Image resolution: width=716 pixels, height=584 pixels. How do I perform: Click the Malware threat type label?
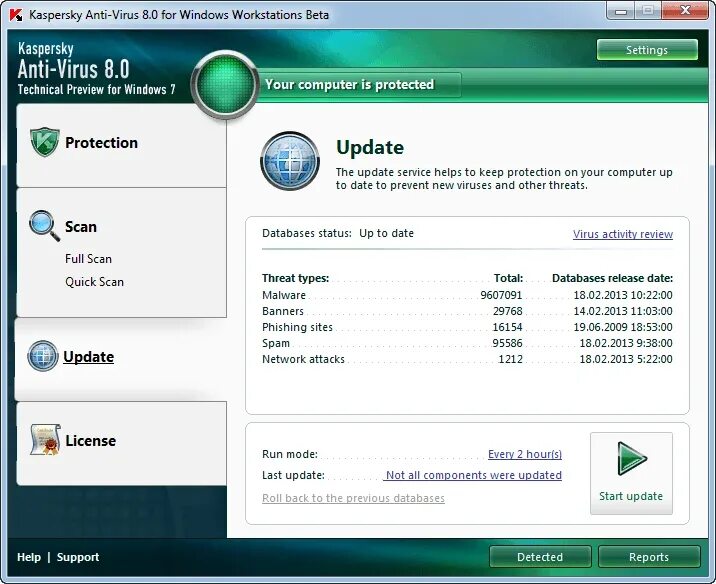tap(284, 295)
